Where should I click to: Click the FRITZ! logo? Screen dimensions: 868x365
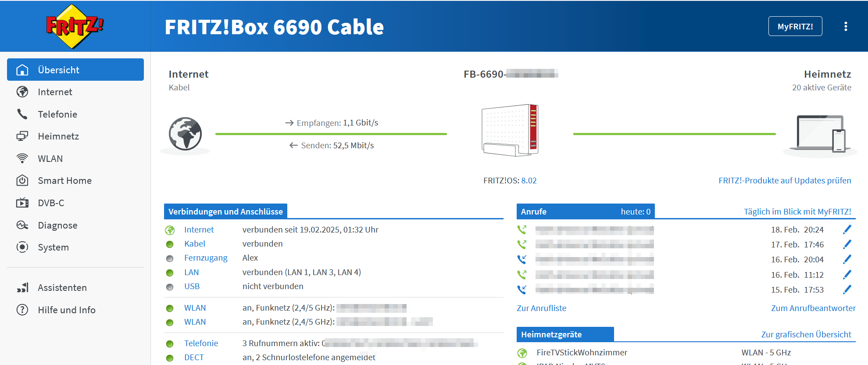click(x=75, y=26)
